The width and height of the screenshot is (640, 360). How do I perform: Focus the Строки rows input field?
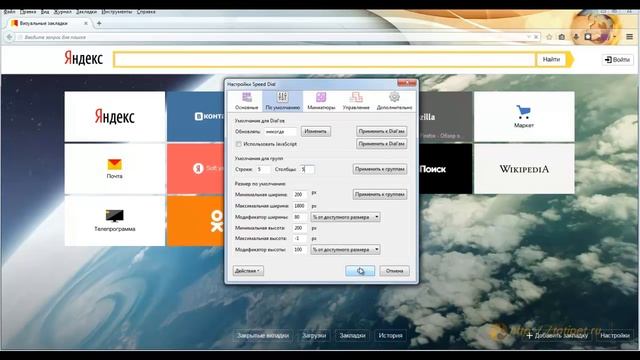(263, 169)
